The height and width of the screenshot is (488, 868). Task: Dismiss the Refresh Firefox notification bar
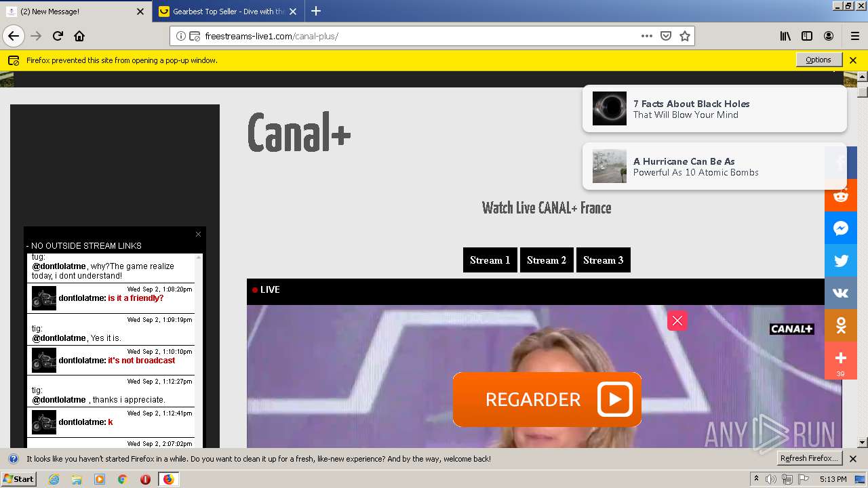coord(853,458)
